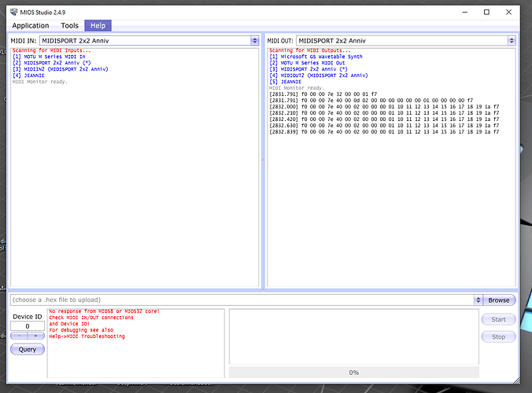Open the Application menu
The image size is (532, 393).
31,26
